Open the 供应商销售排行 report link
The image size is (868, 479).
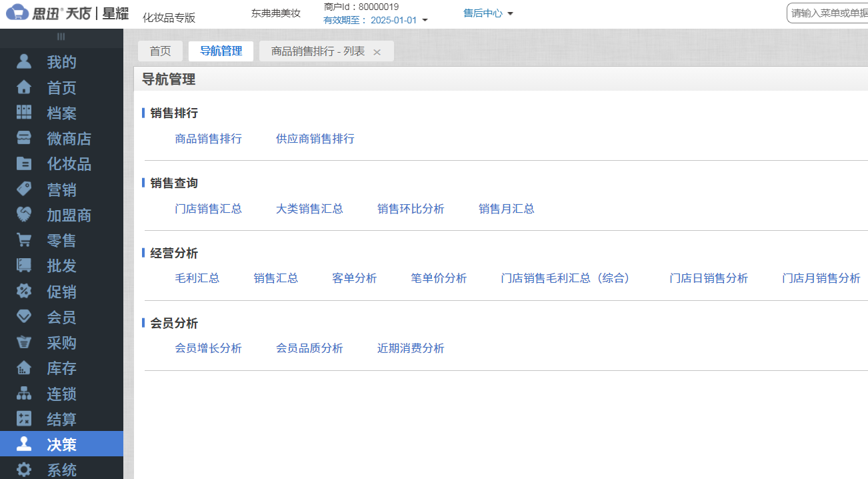pos(315,138)
